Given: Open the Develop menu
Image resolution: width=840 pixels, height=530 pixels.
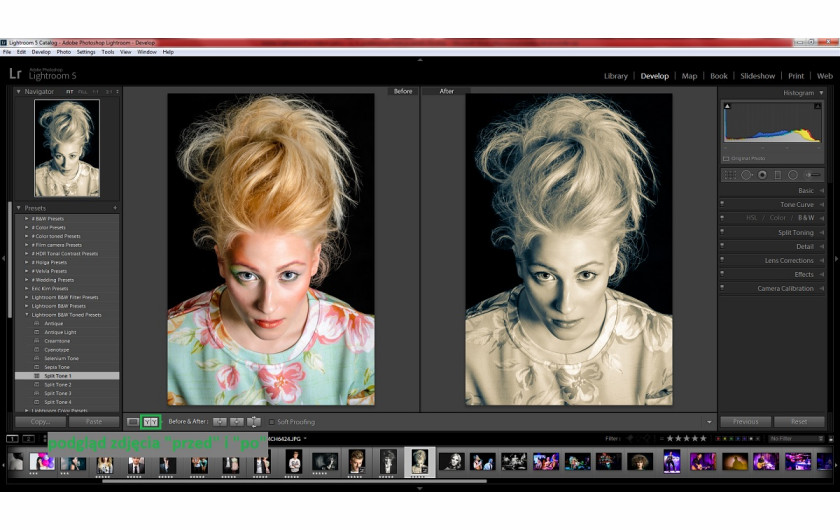Looking at the screenshot, I should (x=41, y=52).
